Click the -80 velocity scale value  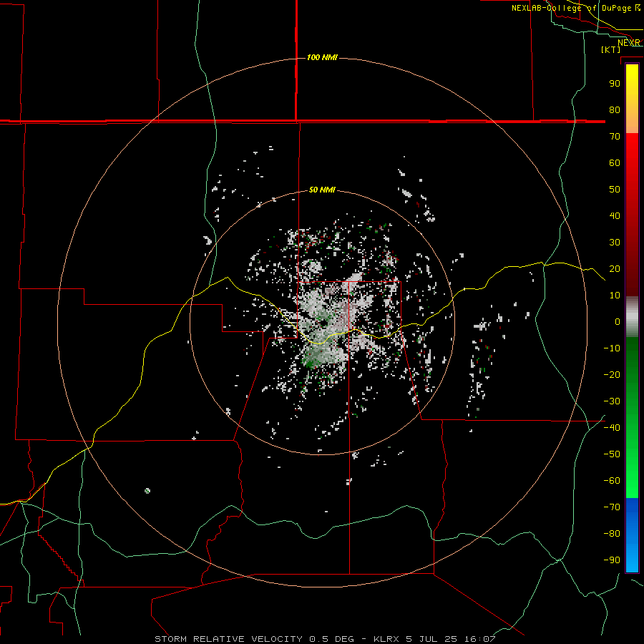[x=612, y=534]
